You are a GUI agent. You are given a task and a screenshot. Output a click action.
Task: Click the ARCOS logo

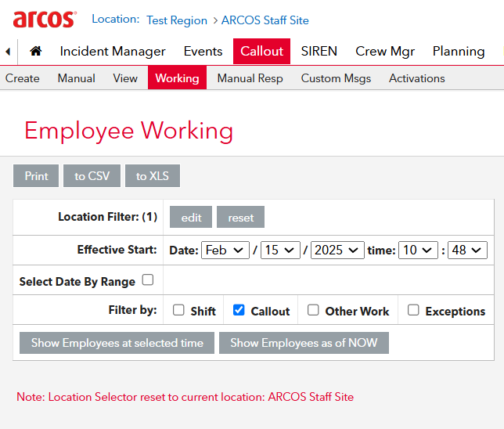[45, 20]
